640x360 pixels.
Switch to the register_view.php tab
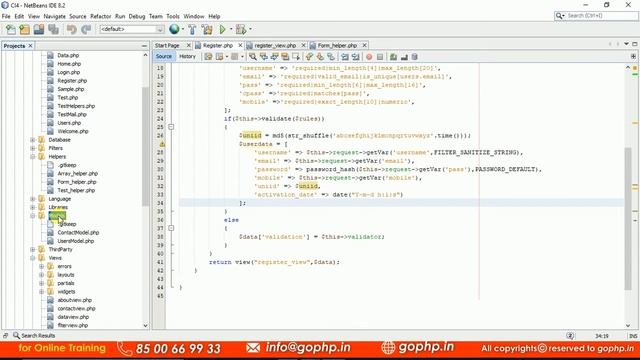pyautogui.click(x=275, y=45)
